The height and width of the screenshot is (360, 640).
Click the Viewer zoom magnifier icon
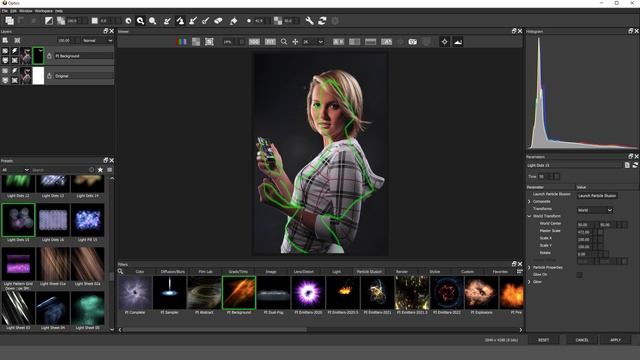click(x=284, y=42)
